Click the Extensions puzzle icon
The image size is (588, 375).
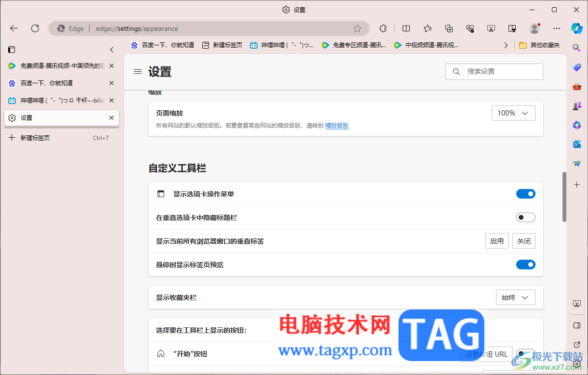pos(383,28)
